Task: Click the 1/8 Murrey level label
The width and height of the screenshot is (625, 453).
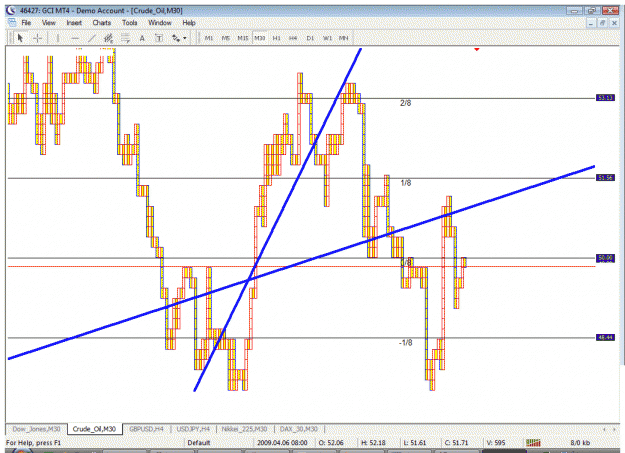Action: tap(406, 183)
